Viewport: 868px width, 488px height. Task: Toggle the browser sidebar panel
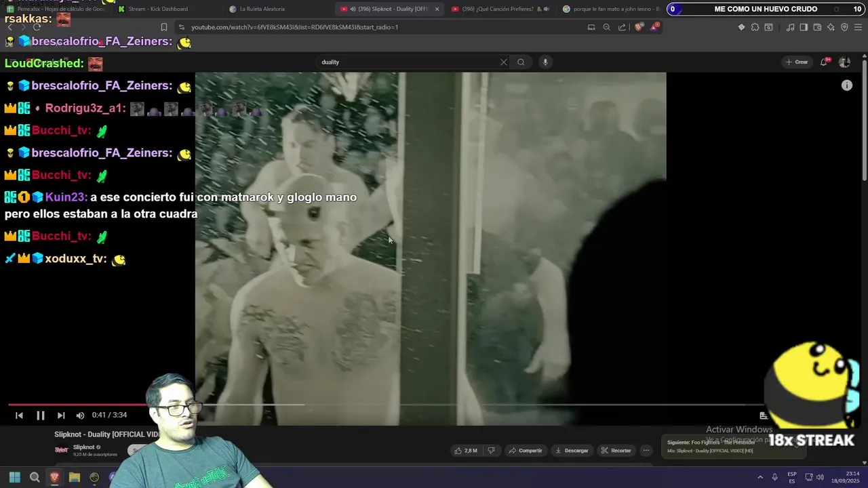pos(804,27)
